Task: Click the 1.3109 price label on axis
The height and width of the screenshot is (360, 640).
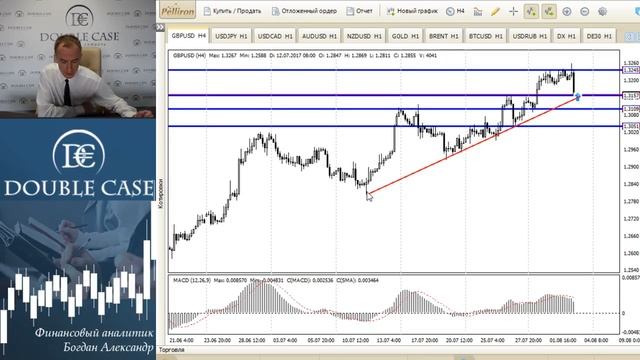Action: click(x=631, y=109)
